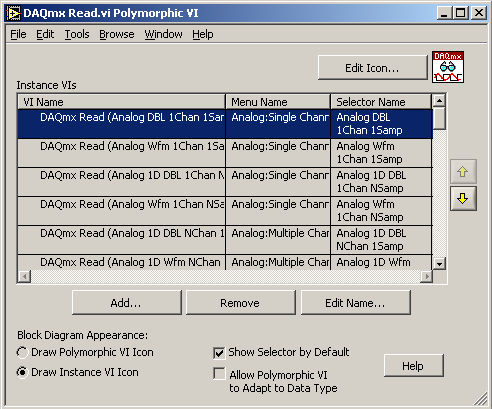The image size is (492, 409).
Task: Click the vertical scrollbar thumb
Action: pyautogui.click(x=439, y=118)
